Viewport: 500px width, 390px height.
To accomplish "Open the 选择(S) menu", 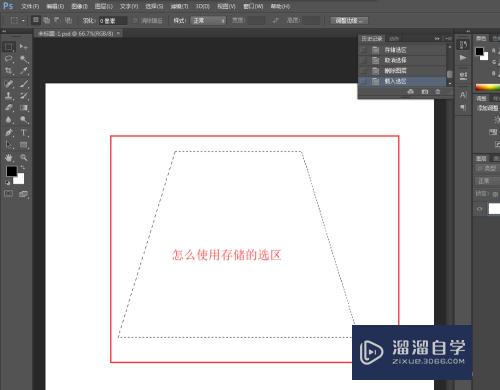I will 154,6.
